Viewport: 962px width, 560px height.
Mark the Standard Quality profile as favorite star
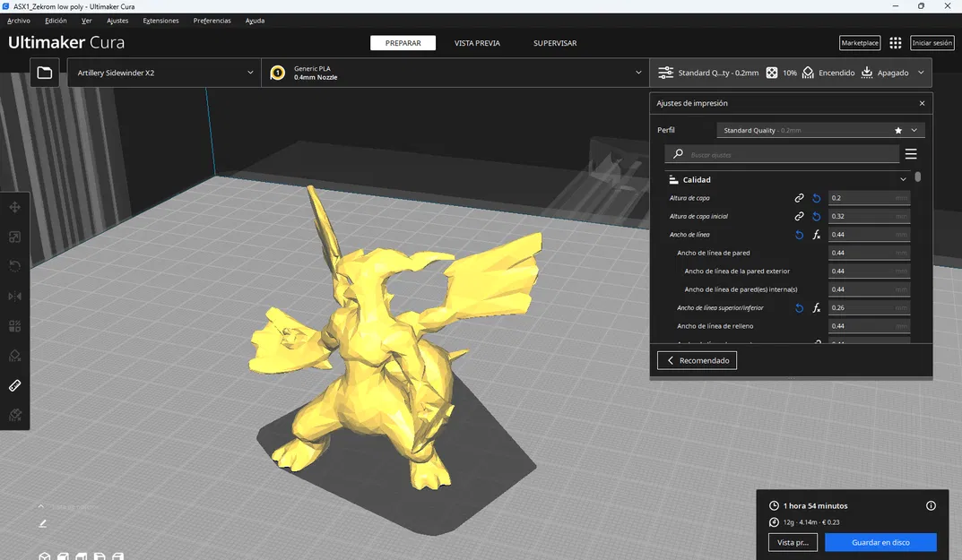click(897, 129)
